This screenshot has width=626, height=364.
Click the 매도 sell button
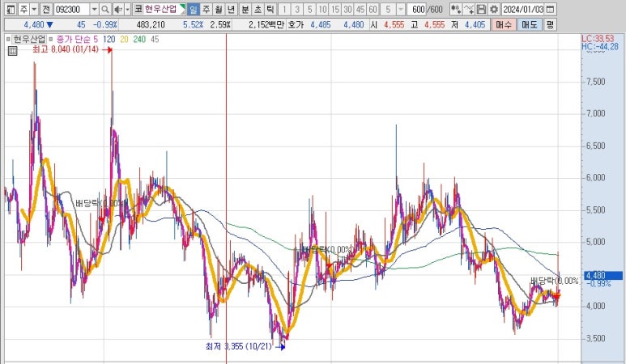click(x=530, y=25)
